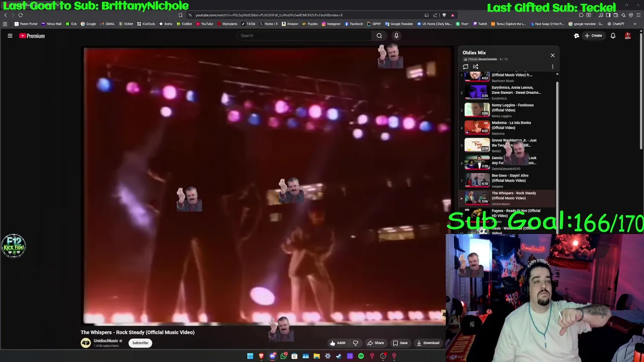Screen dimensions: 644x362
Task: Click the browser address bar URL
Action: coord(269,15)
